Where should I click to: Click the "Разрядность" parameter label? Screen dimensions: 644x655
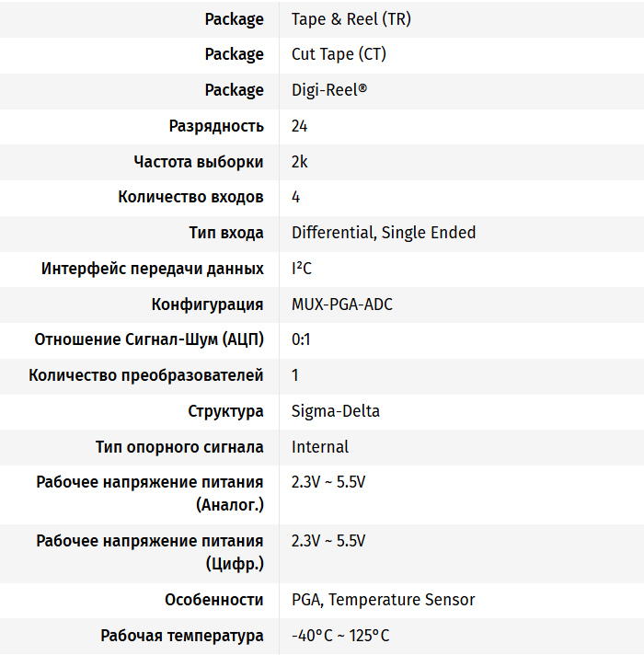(216, 126)
